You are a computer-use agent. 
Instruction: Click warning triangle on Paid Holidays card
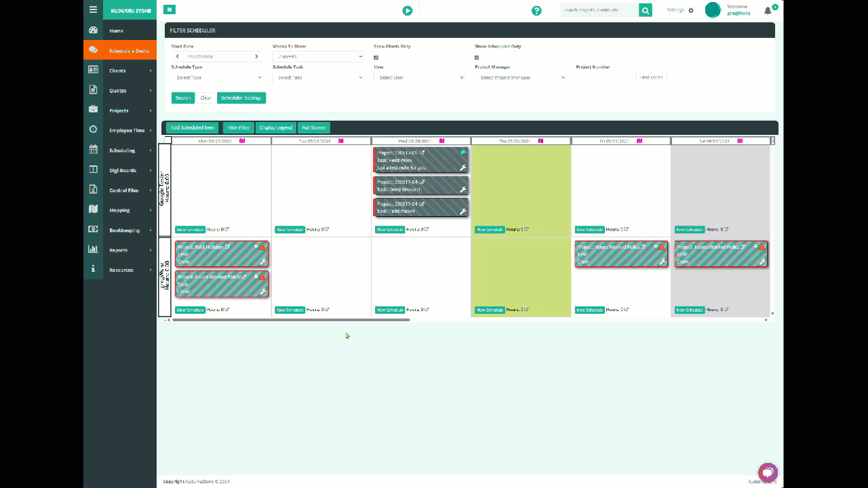click(262, 247)
